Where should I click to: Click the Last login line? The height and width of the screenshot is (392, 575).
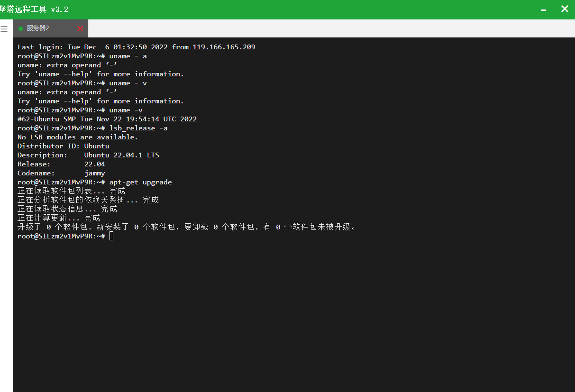click(137, 47)
